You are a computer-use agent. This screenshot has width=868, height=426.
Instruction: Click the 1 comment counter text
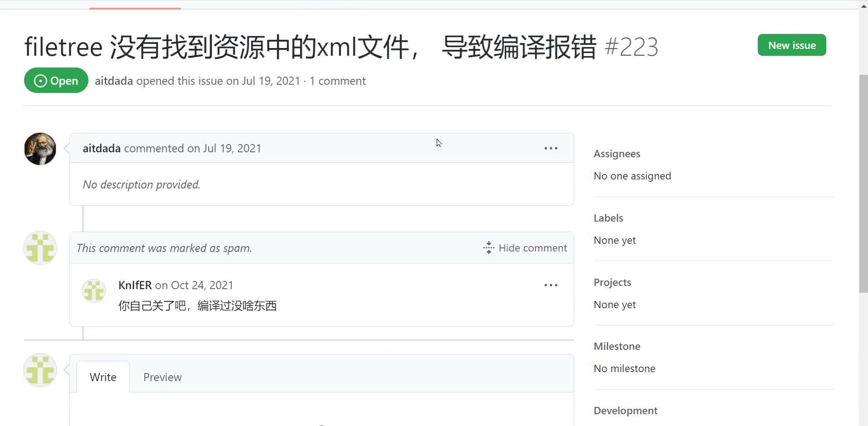point(337,81)
